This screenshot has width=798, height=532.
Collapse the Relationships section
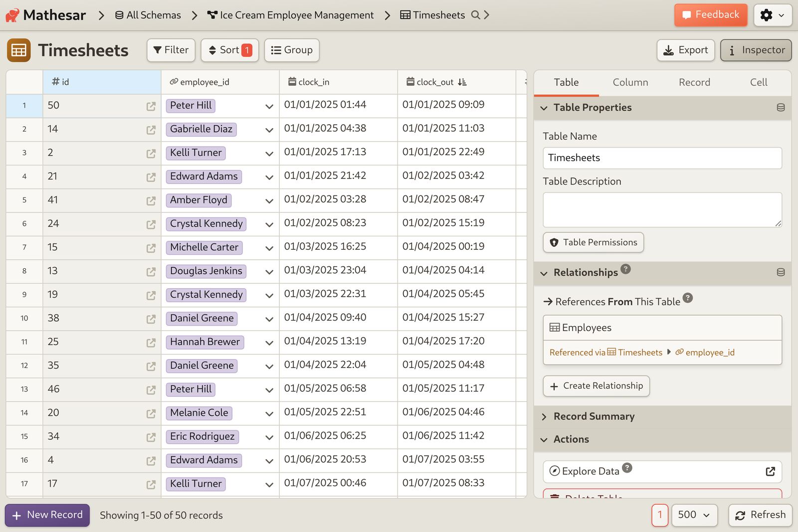click(x=662, y=272)
